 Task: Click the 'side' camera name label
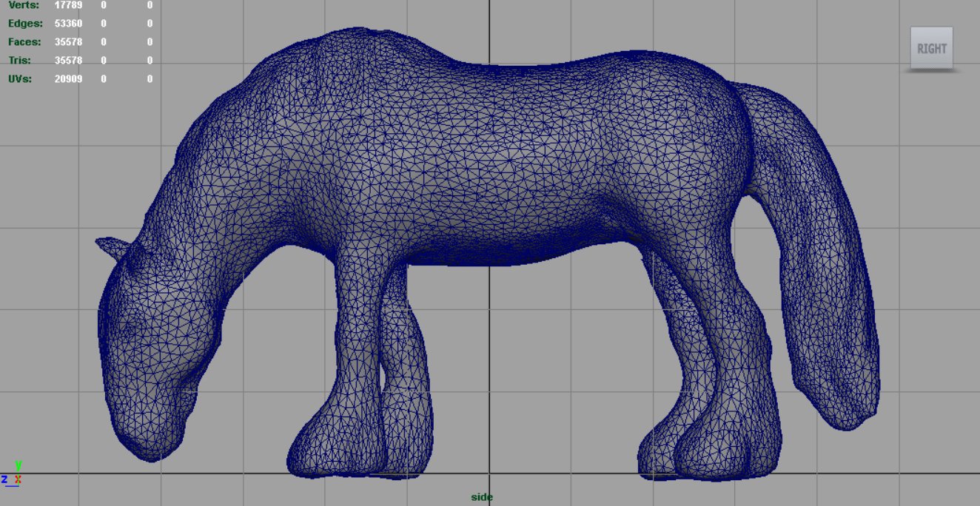point(482,497)
